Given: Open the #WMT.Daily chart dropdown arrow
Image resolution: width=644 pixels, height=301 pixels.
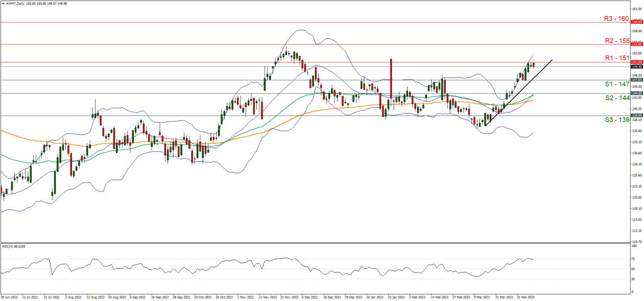Looking at the screenshot, I should (3, 3).
